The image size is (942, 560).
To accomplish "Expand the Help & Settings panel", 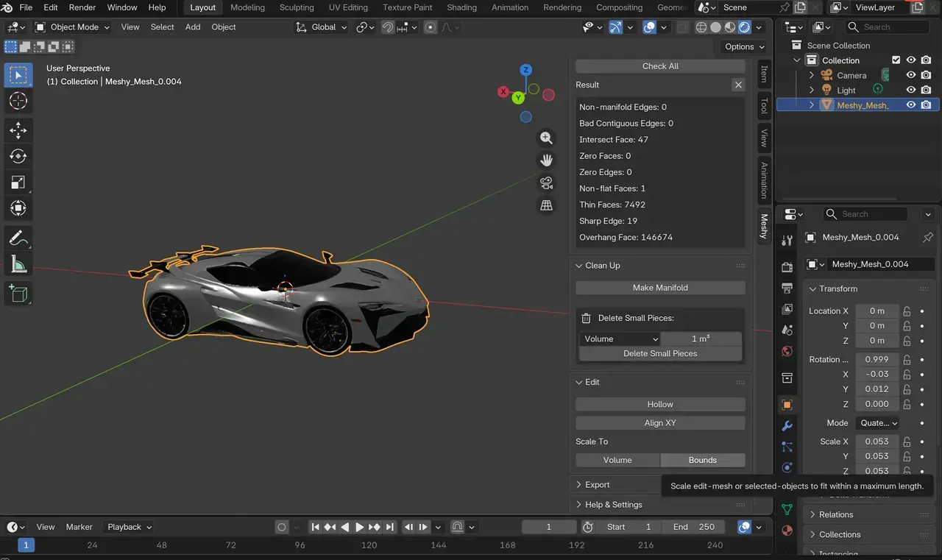I will 613,505.
